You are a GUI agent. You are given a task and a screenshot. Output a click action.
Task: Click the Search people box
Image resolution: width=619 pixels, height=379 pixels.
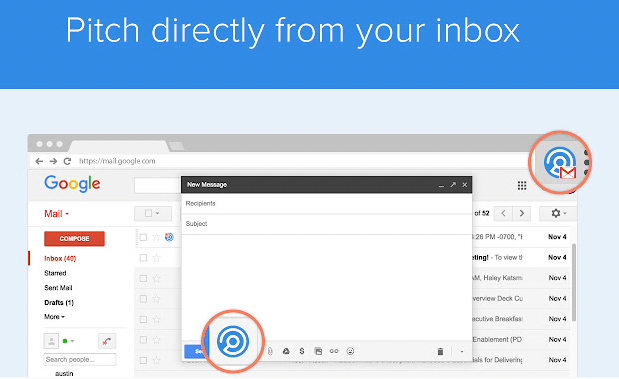point(80,359)
